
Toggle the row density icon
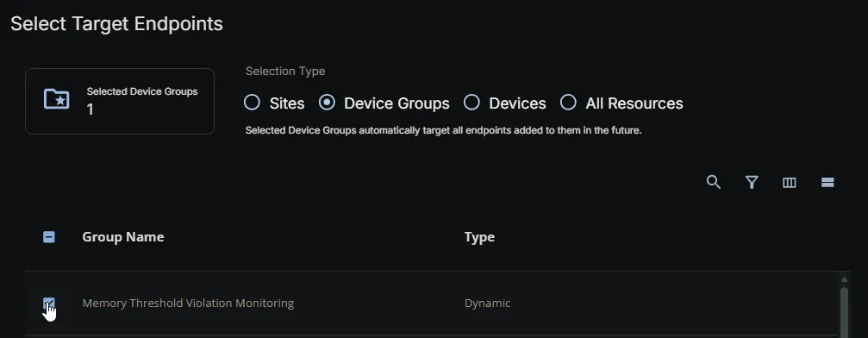tap(827, 182)
